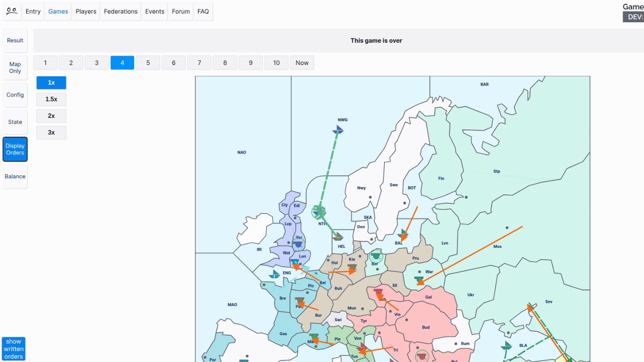Jump to turn 10

[x=276, y=63]
